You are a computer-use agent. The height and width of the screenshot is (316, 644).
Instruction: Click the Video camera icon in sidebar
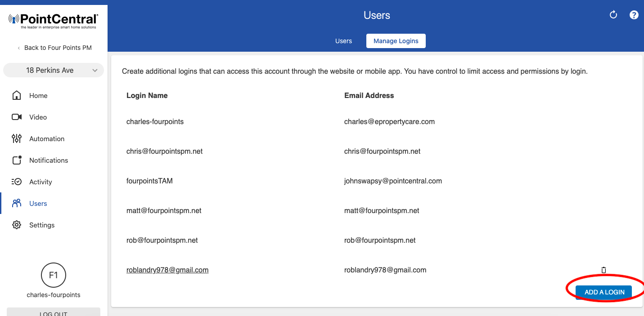(x=17, y=117)
